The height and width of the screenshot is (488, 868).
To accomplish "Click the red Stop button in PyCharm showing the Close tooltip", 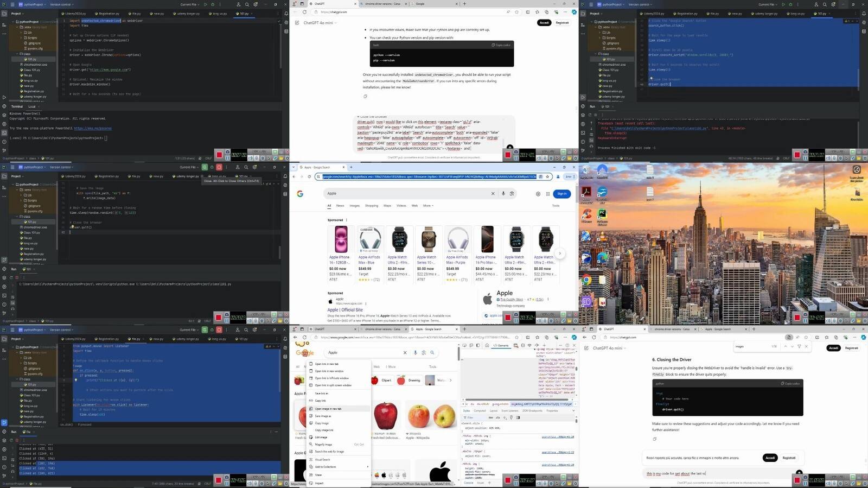I will 219,167.
